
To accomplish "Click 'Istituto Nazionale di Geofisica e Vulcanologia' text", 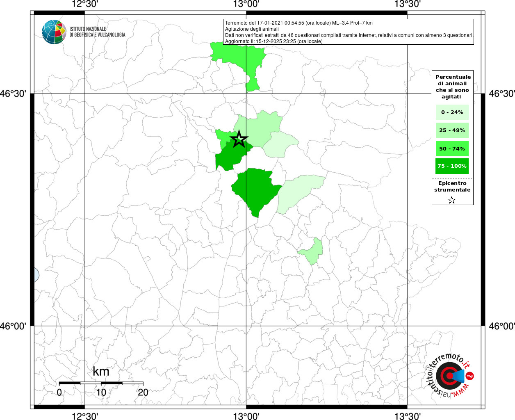I will [x=97, y=32].
